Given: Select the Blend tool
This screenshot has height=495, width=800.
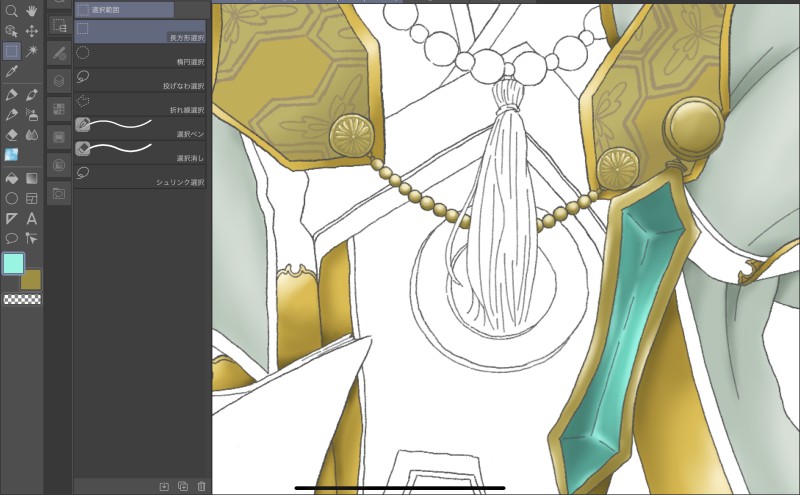Looking at the screenshot, I should pos(32,135).
